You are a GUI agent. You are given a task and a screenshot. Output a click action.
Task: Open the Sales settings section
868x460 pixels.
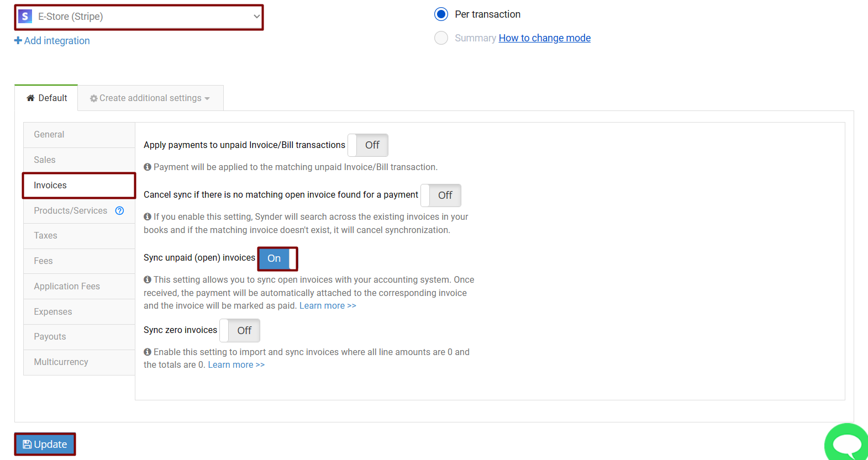79,160
